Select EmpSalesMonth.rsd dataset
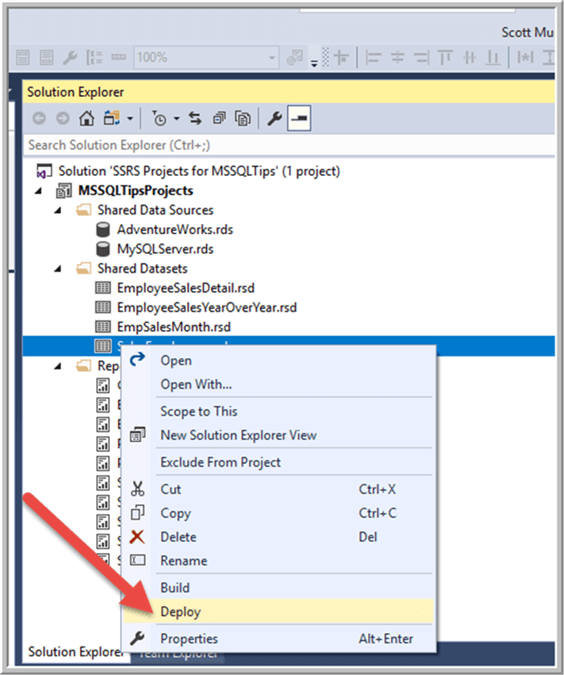The width and height of the screenshot is (564, 675). pyautogui.click(x=174, y=327)
